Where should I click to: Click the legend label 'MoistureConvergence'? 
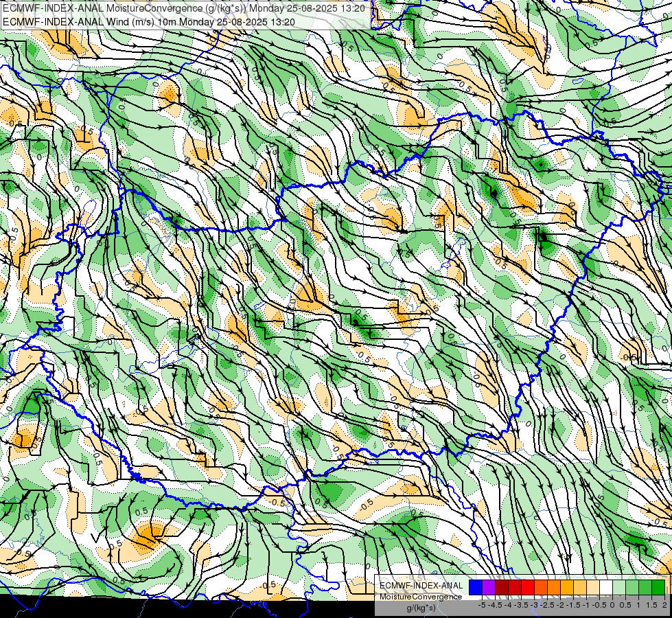(421, 597)
